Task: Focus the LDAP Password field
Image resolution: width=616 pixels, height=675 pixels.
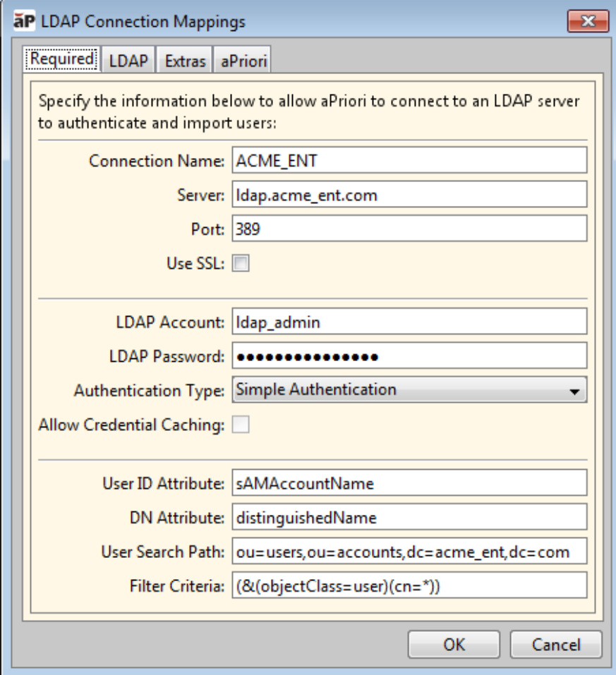Action: (409, 355)
